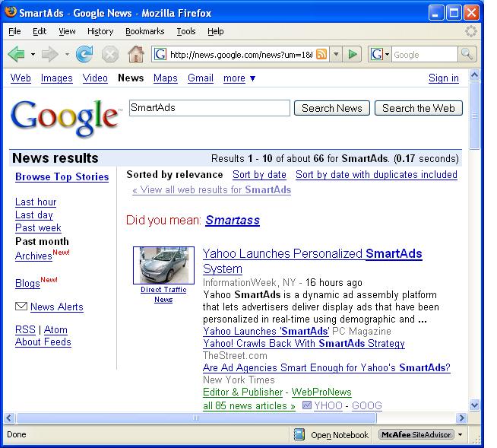Click the Search News button
Image resolution: width=497 pixels, height=448 pixels.
pos(332,108)
